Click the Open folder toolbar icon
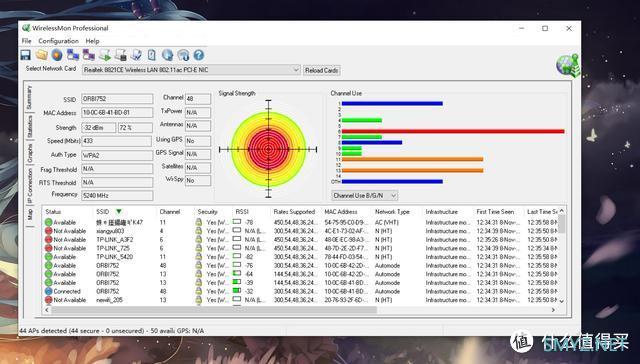This screenshot has height=364, width=640. point(41,55)
